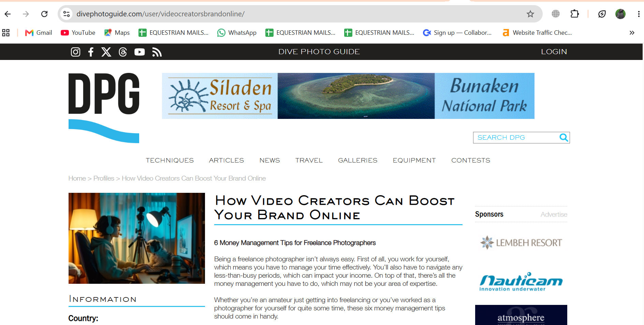This screenshot has width=644, height=325.
Task: Open the Threads icon in the top bar
Action: 123,52
